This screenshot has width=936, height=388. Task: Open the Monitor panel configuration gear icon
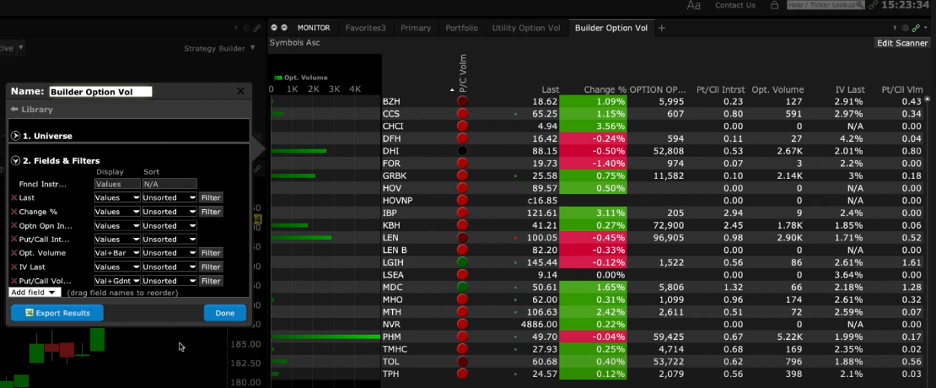[x=906, y=28]
